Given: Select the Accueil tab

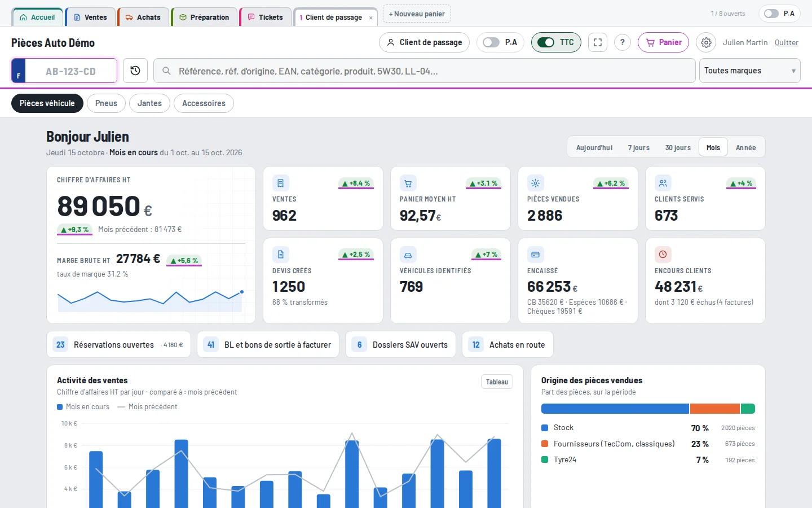Looking at the screenshot, I should tap(37, 17).
